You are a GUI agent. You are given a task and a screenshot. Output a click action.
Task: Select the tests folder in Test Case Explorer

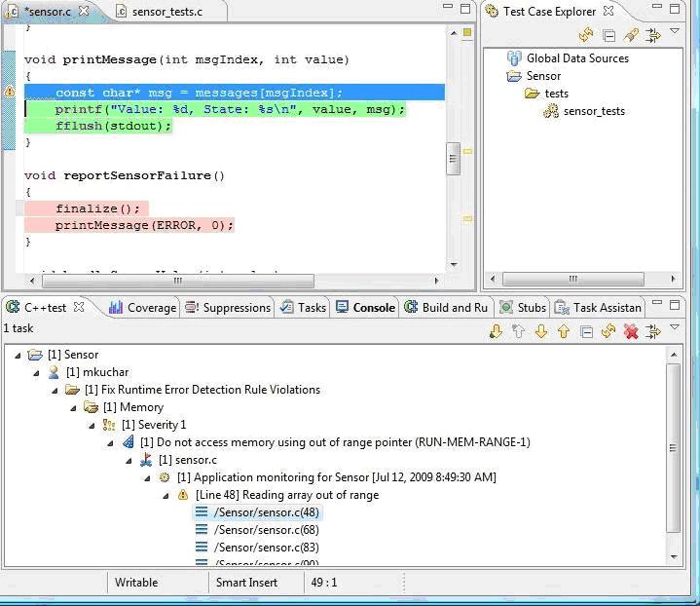(x=556, y=94)
